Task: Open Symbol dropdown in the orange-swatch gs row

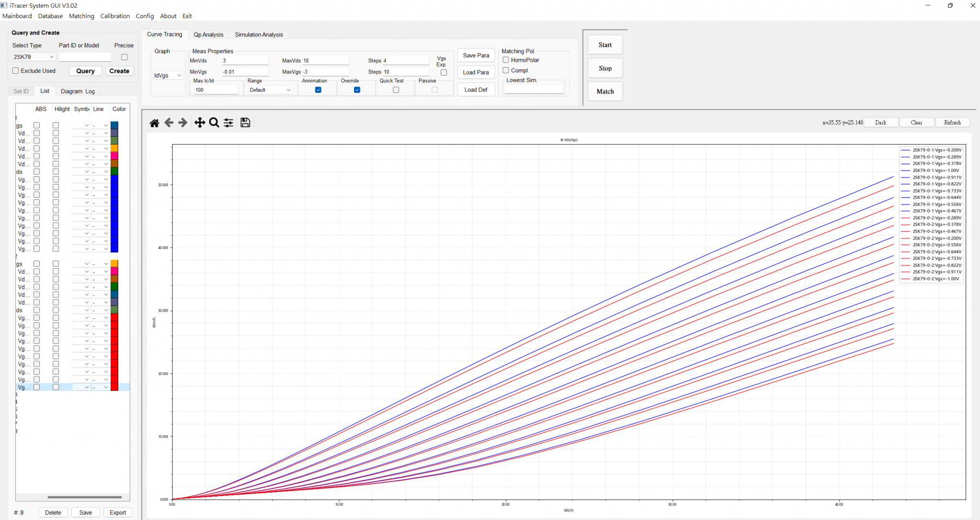Action: pos(81,264)
